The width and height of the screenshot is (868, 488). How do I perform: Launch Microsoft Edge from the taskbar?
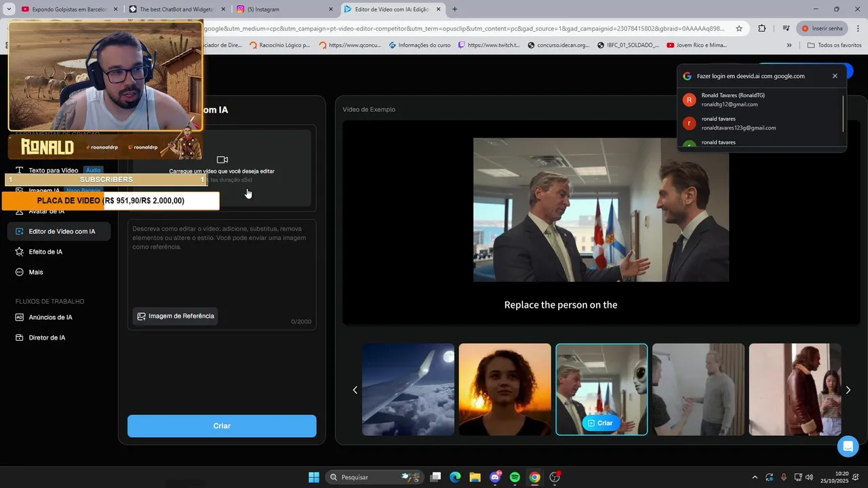click(456, 477)
